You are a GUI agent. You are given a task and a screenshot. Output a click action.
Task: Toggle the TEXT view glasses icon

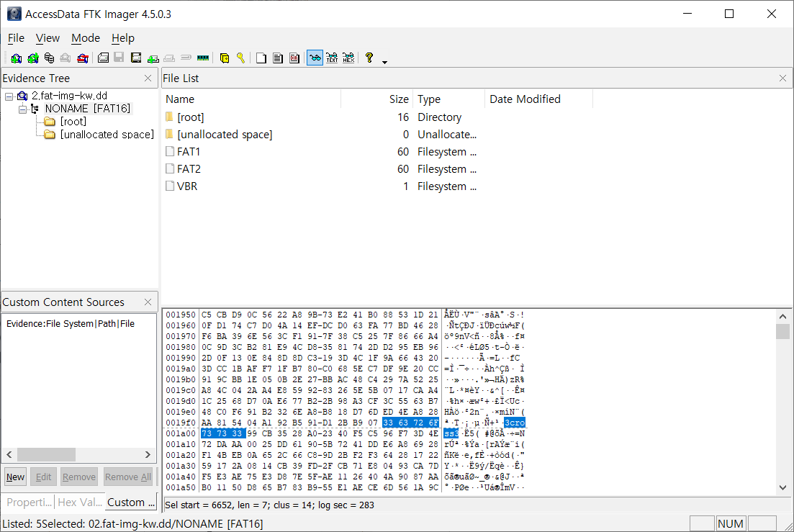(332, 58)
